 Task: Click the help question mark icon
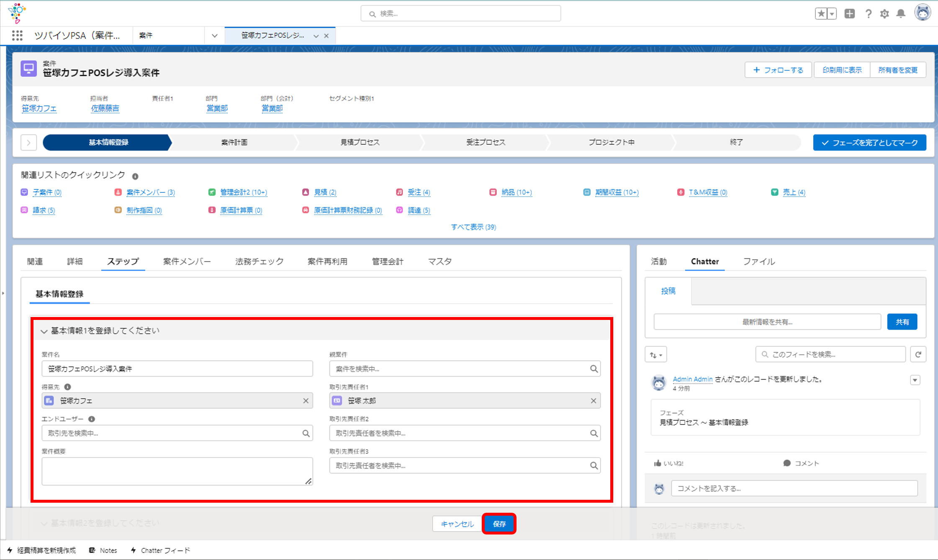(x=869, y=14)
